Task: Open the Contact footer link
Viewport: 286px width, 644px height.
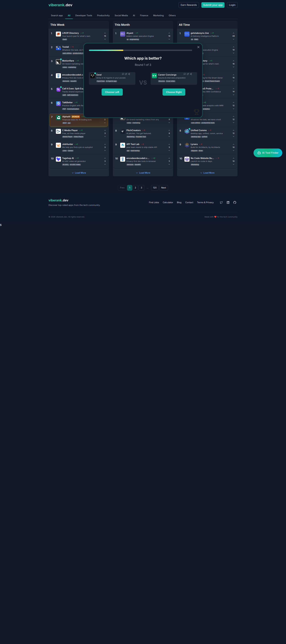Action: pos(189,202)
